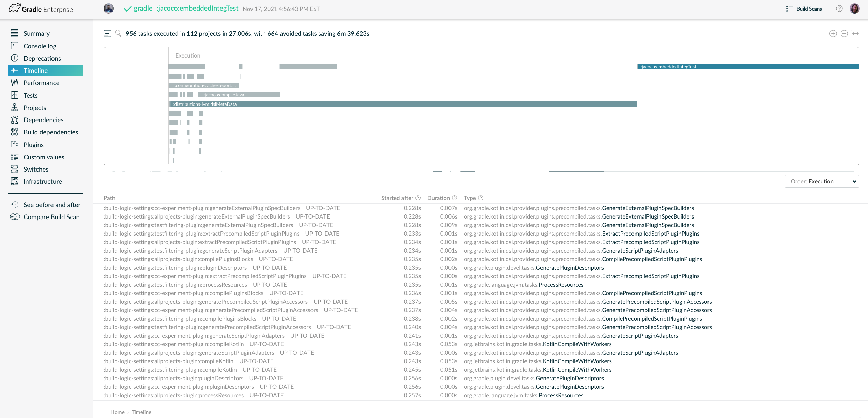Image resolution: width=868 pixels, height=418 pixels.
Task: Select row cc-experiment-plugin:generateExternalPluginSpecBuilders
Action: pos(481,208)
